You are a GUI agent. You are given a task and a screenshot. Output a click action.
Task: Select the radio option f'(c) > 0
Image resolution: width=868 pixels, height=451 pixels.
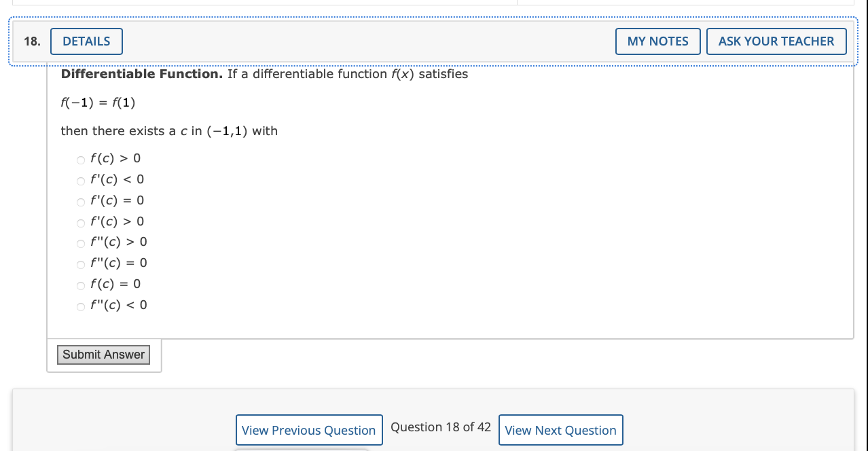(x=80, y=223)
